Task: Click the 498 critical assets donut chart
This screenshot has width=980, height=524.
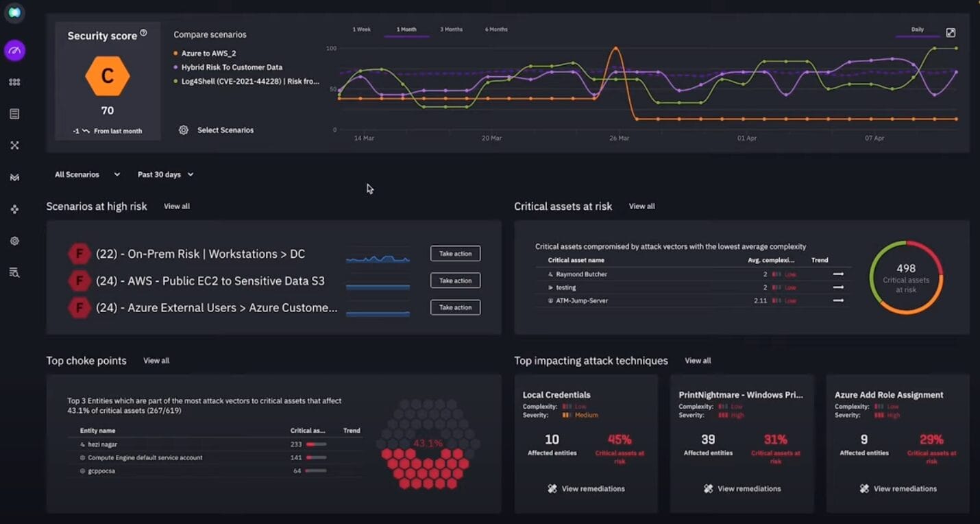Action: point(905,278)
